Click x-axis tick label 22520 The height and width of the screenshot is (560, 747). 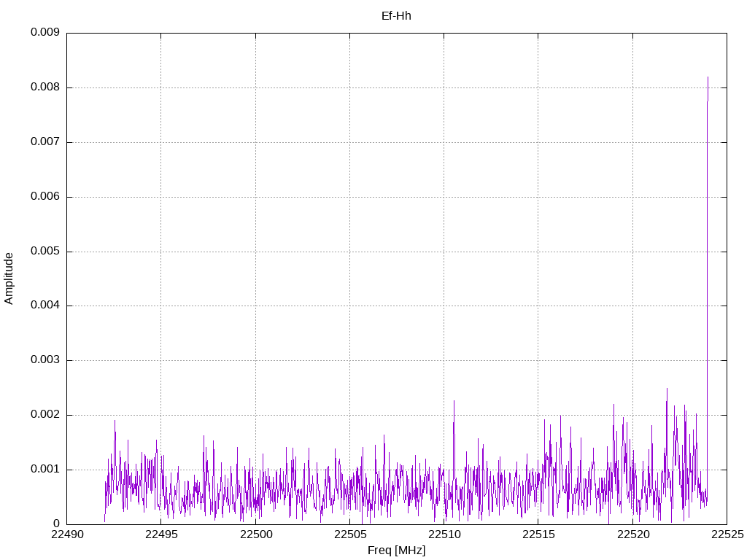click(x=633, y=534)
